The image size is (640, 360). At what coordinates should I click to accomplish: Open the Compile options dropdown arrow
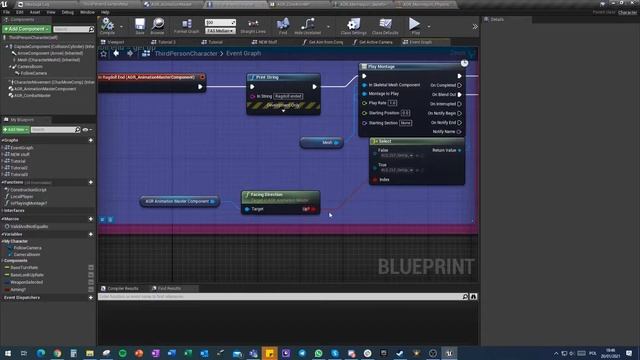point(121,27)
